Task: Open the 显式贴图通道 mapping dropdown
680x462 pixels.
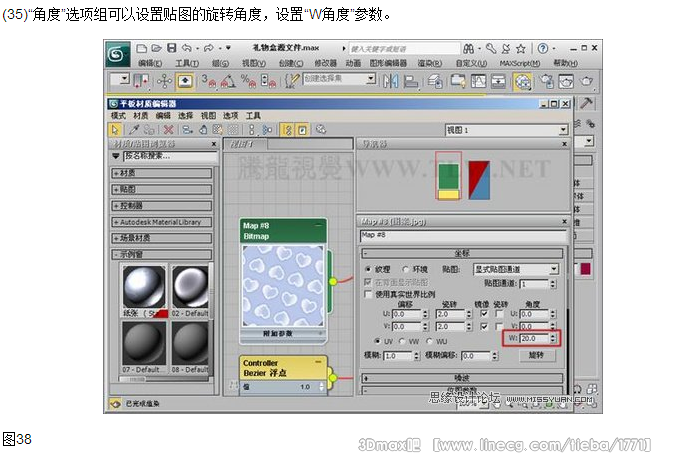Action: 516,269
